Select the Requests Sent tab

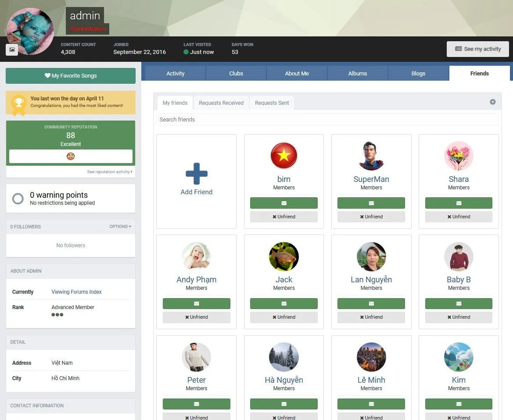272,103
